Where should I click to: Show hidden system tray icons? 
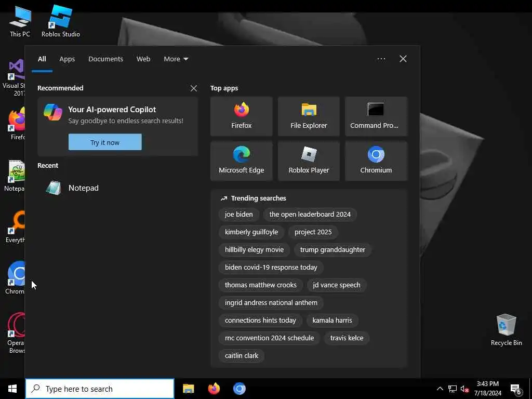click(440, 389)
